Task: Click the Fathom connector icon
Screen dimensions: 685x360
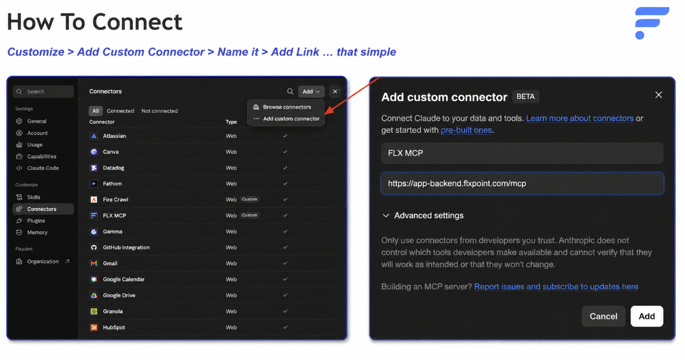Action: [x=93, y=184]
